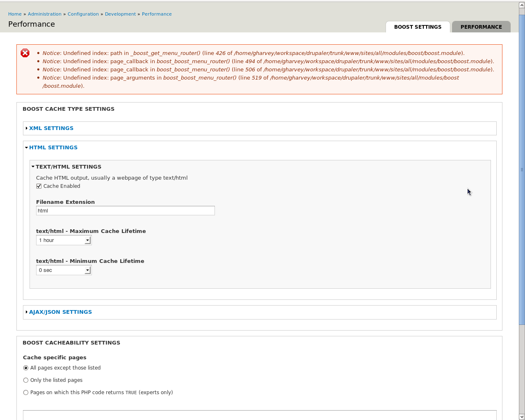
Task: Click the scrollbar up arrow
Action: [522, 5]
